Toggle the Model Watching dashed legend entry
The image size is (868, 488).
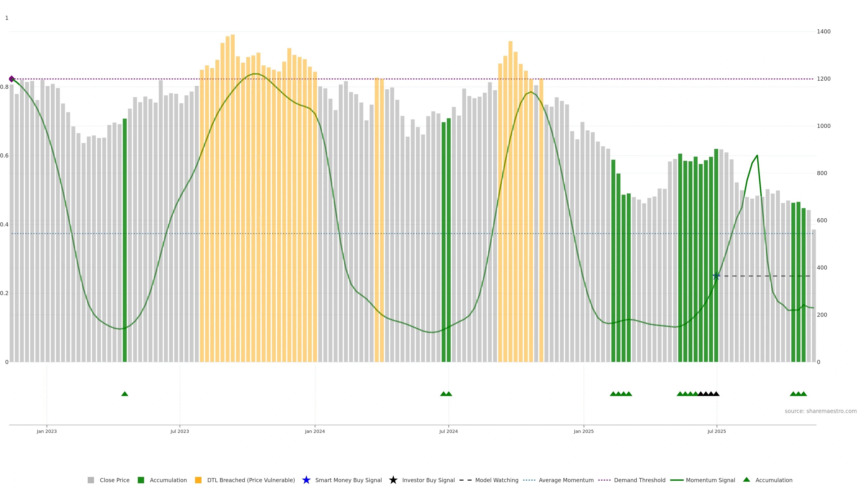(x=496, y=480)
